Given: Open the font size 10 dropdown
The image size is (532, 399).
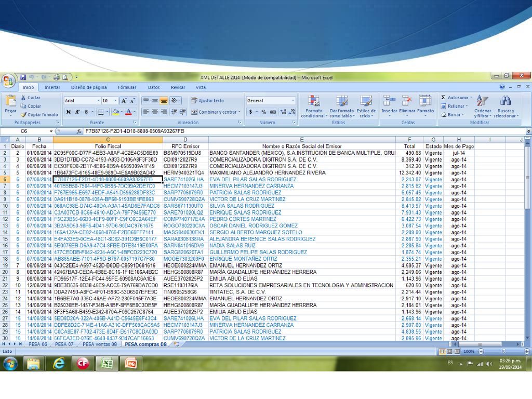Looking at the screenshot, I should [x=115, y=101].
